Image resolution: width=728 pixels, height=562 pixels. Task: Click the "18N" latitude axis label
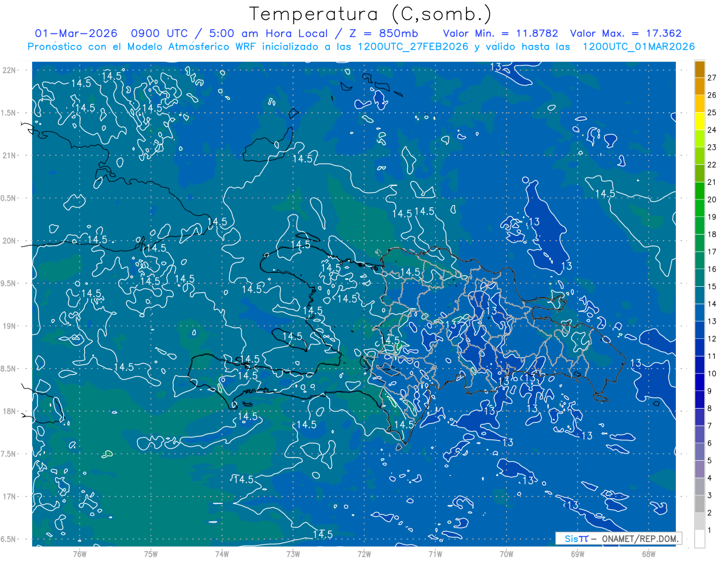point(10,411)
